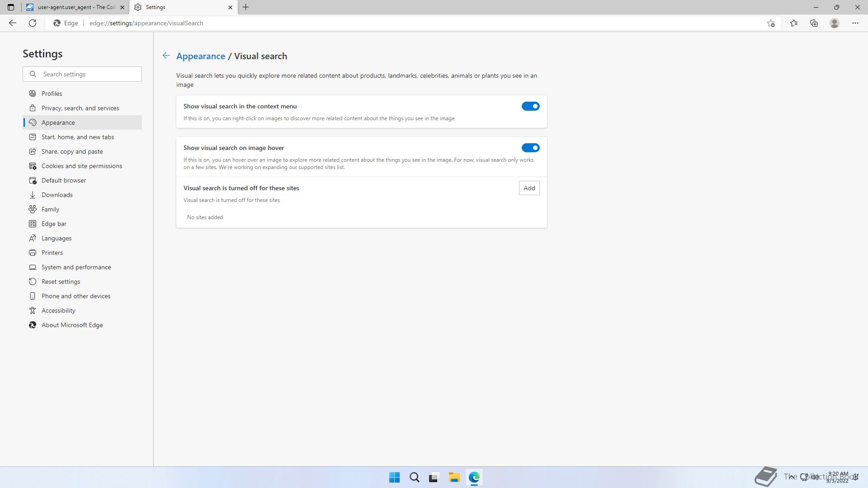Click the back arrow beside Appearance
This screenshot has height=488, width=868.
[166, 56]
